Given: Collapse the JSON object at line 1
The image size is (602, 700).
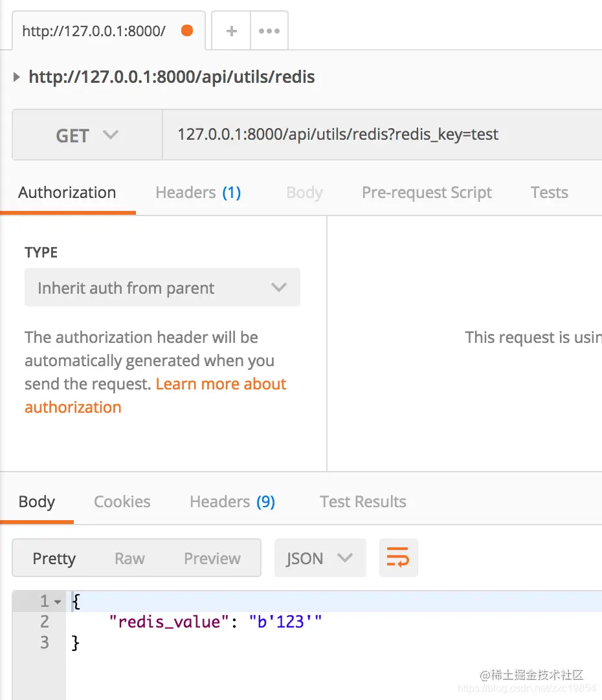Looking at the screenshot, I should 58,602.
